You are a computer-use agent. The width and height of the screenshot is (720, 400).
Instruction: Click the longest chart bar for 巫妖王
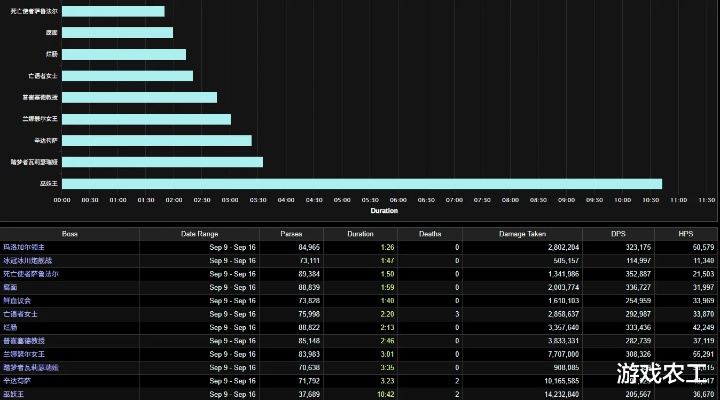point(361,183)
